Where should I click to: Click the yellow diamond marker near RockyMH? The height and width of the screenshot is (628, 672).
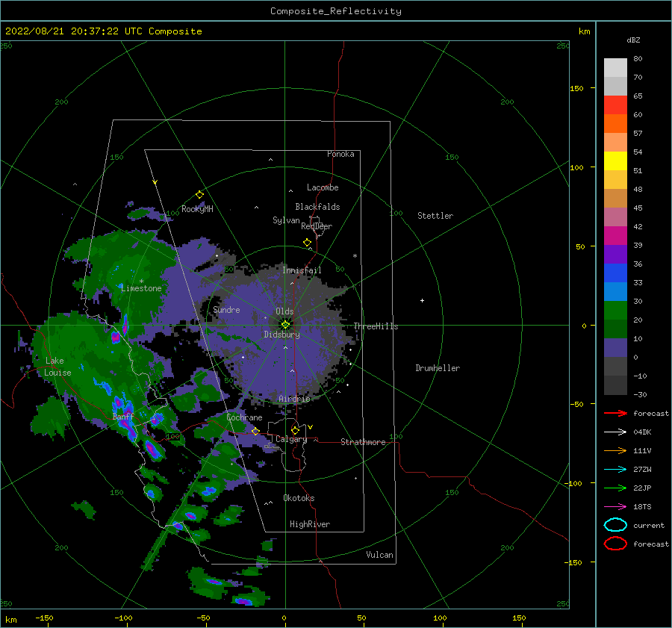tap(199, 195)
